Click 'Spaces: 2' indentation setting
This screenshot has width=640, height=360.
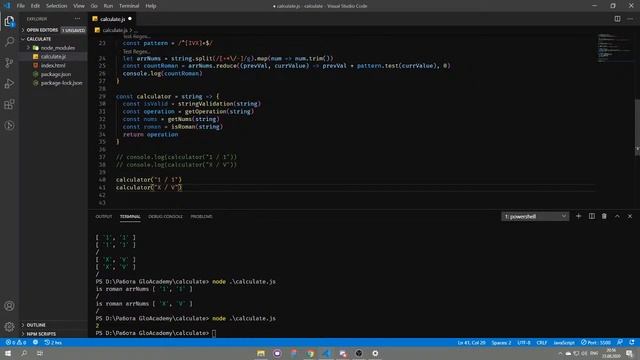click(501, 342)
